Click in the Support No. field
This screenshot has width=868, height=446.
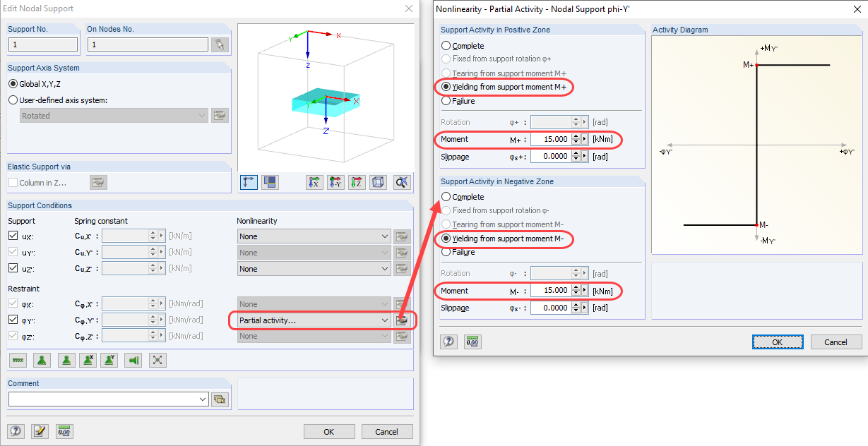[x=43, y=44]
